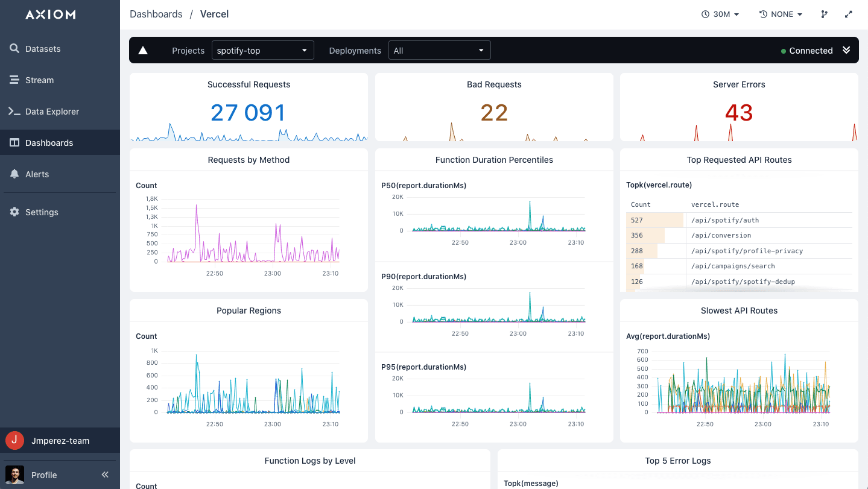Screen dimensions: 868x489
Task: Click the /api/conversion route row
Action: pos(739,236)
